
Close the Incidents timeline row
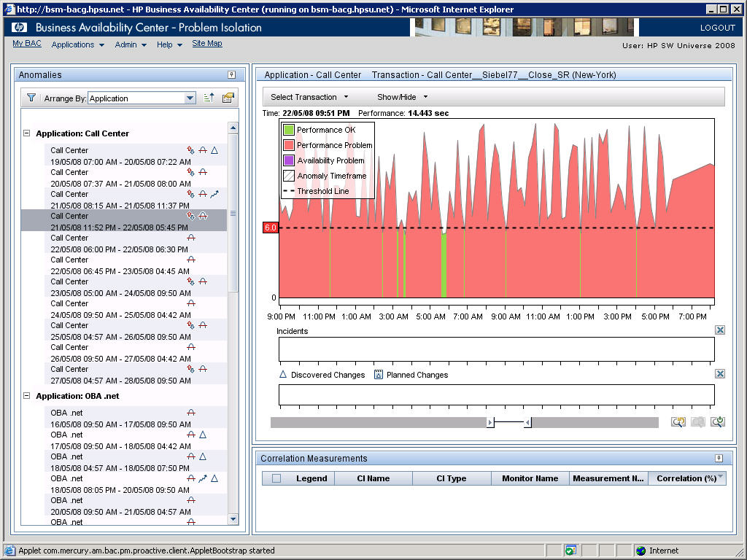pyautogui.click(x=720, y=330)
